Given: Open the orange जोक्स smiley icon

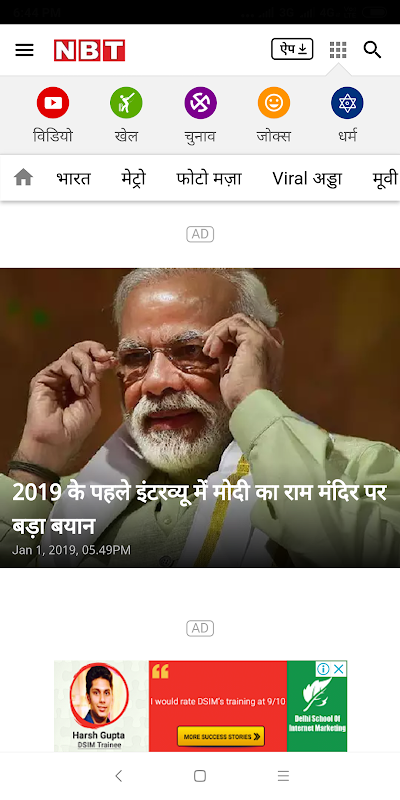Looking at the screenshot, I should click(274, 103).
